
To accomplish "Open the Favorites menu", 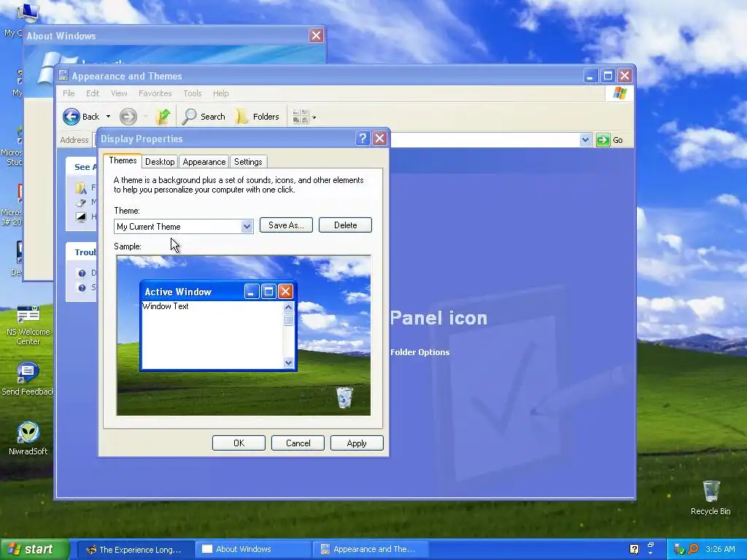I will coord(155,93).
